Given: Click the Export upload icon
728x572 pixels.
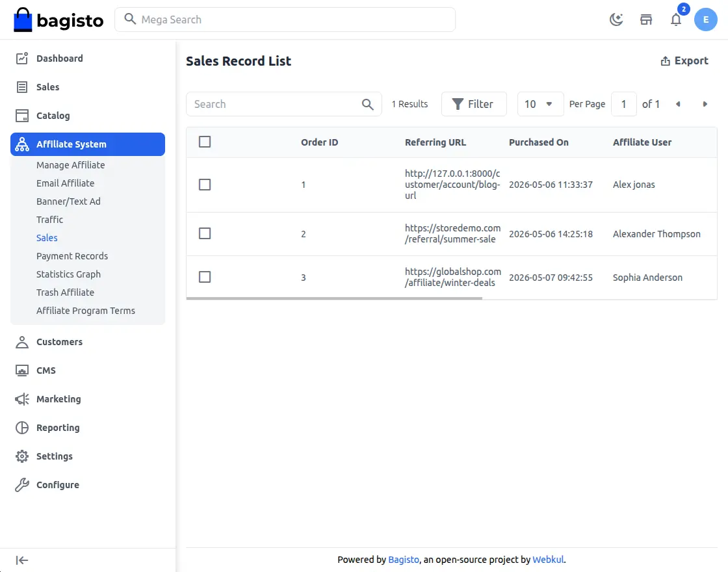Looking at the screenshot, I should 666,61.
